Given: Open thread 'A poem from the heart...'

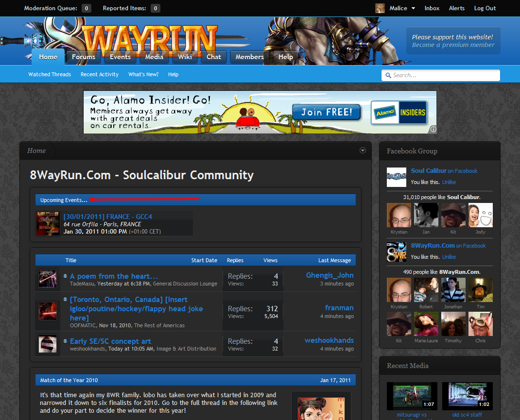Looking at the screenshot, I should click(x=114, y=276).
